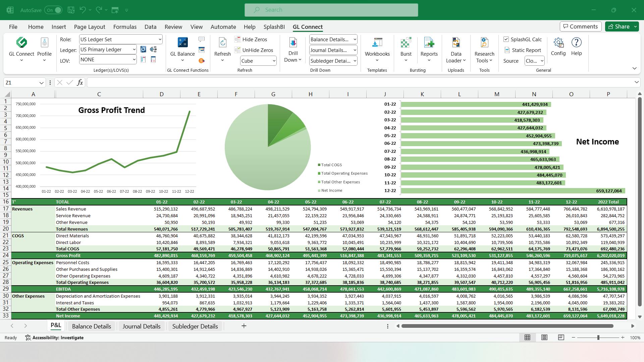Open the Config gear icon

coord(558,43)
